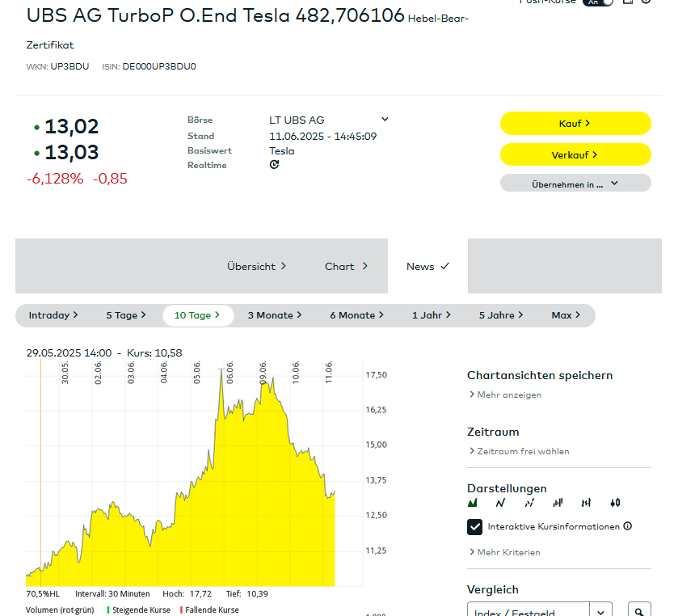Click the 11.06. date label on chart

[x=329, y=373]
